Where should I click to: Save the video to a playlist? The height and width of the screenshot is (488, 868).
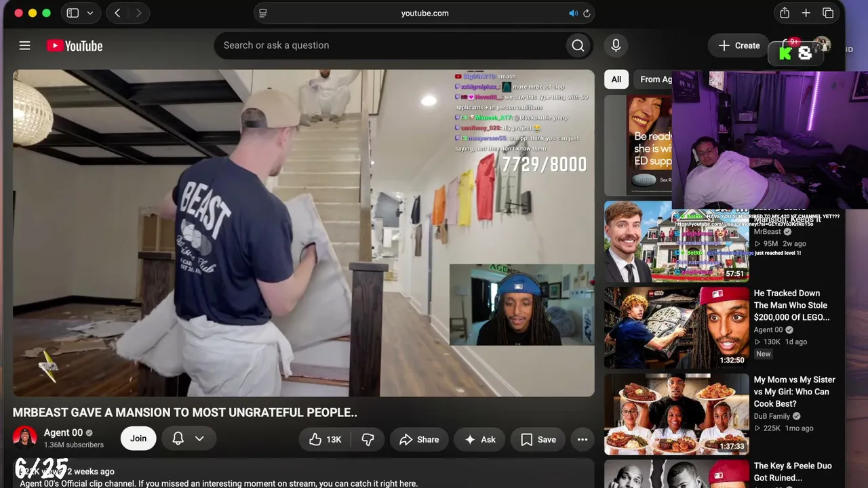coord(538,439)
